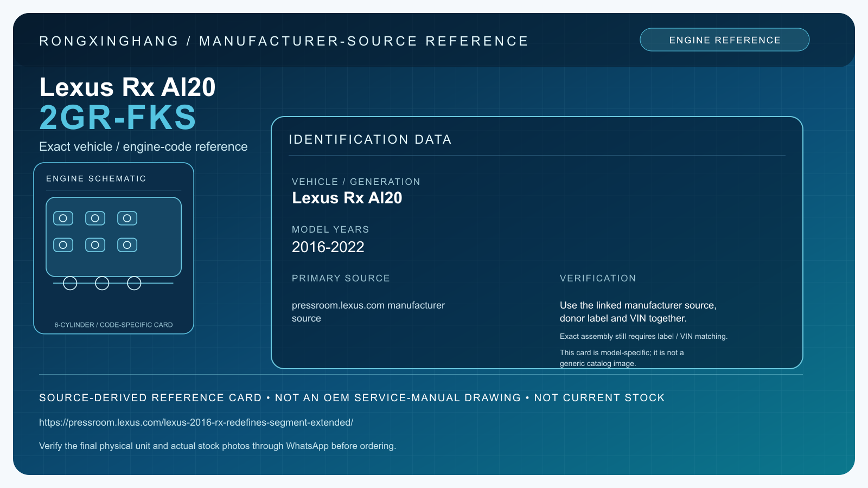Click the Model Years label

330,229
